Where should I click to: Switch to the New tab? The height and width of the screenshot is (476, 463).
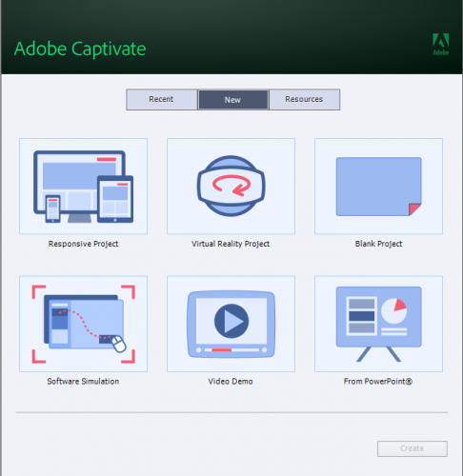pos(232,100)
